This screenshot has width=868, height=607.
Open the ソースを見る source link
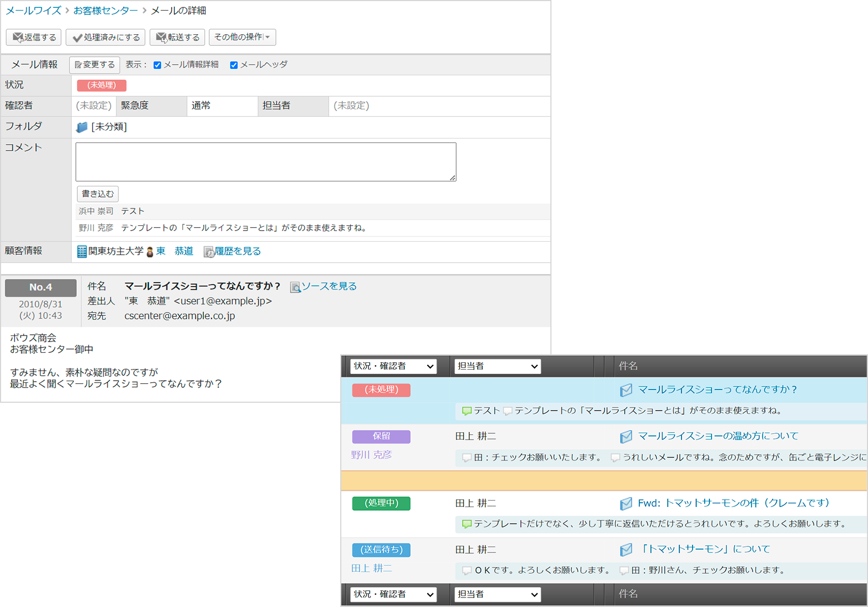pyautogui.click(x=329, y=286)
